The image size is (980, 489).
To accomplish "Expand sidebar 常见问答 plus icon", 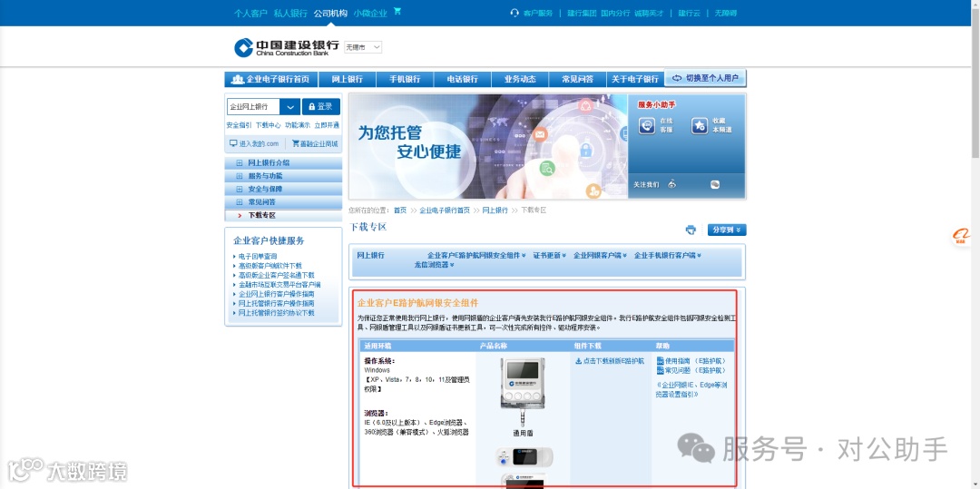I will click(240, 202).
